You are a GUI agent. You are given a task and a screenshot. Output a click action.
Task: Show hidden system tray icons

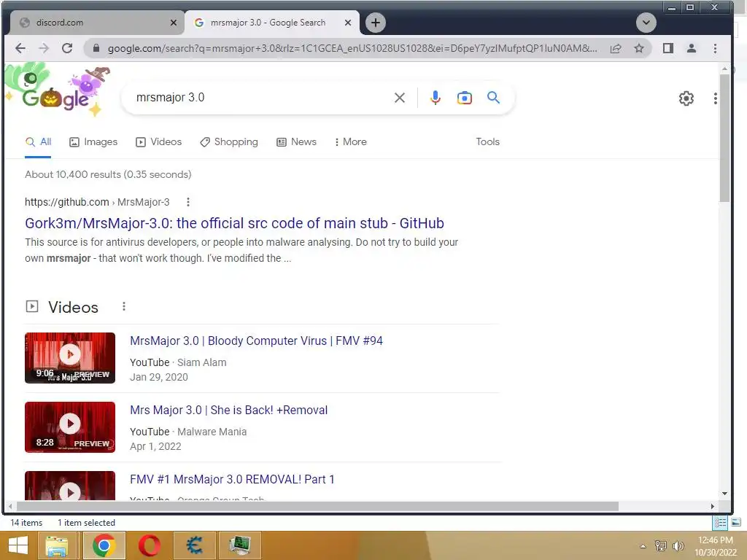pos(643,546)
